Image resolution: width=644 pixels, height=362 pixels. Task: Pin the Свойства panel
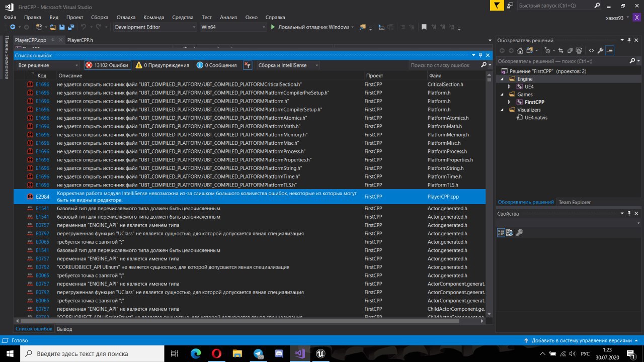[x=629, y=214]
